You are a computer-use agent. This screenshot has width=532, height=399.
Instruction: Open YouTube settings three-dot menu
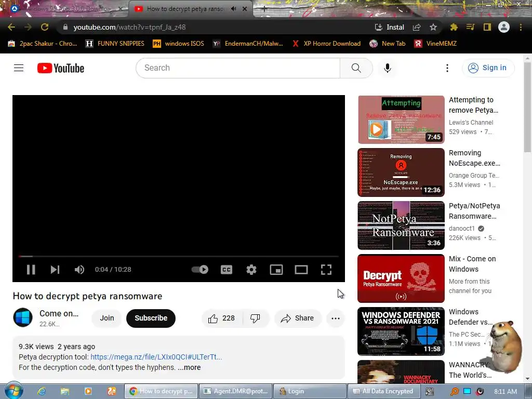pyautogui.click(x=447, y=68)
